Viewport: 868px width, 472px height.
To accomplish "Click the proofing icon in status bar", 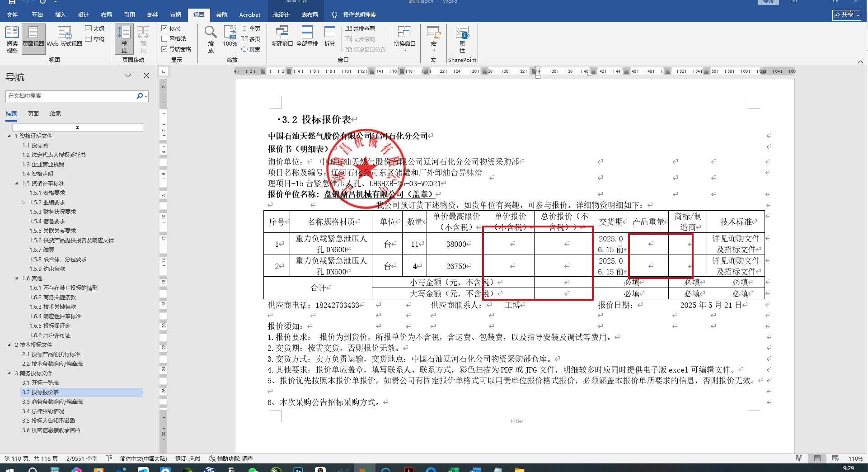I will (x=109, y=458).
